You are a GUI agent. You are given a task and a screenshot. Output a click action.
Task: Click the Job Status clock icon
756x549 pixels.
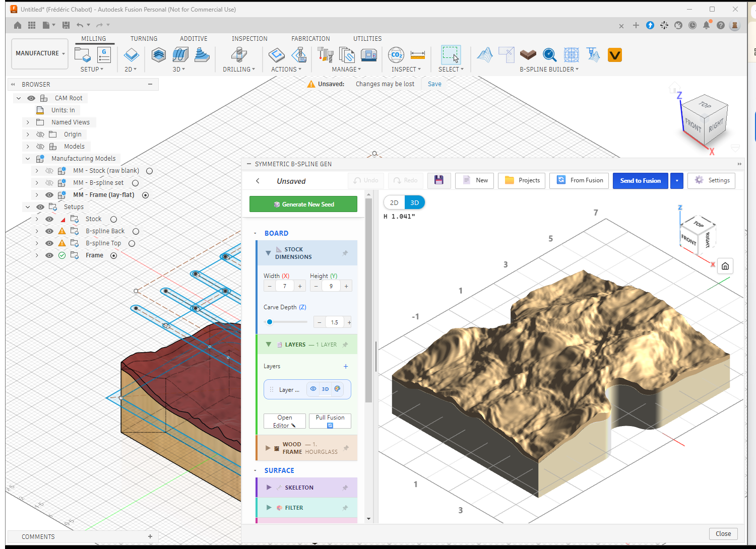point(692,25)
